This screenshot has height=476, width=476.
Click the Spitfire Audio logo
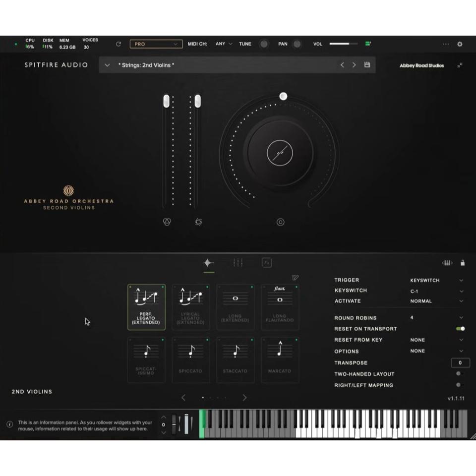pos(56,64)
